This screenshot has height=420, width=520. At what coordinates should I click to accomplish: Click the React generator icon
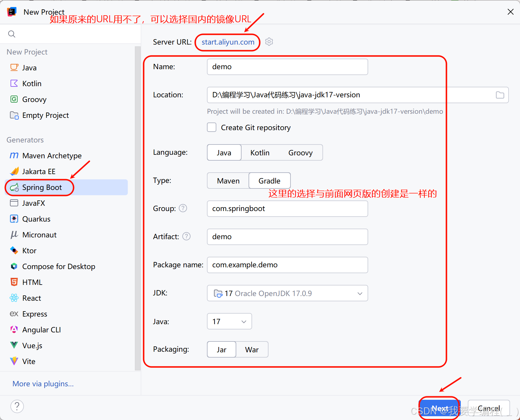coord(14,298)
